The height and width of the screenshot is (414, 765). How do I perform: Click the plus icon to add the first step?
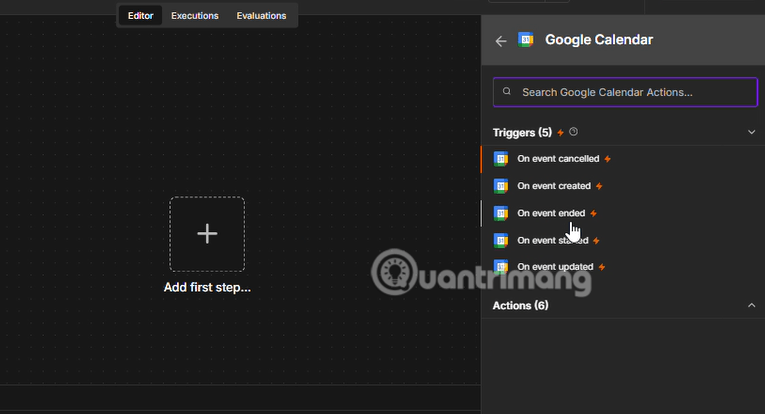(x=207, y=234)
